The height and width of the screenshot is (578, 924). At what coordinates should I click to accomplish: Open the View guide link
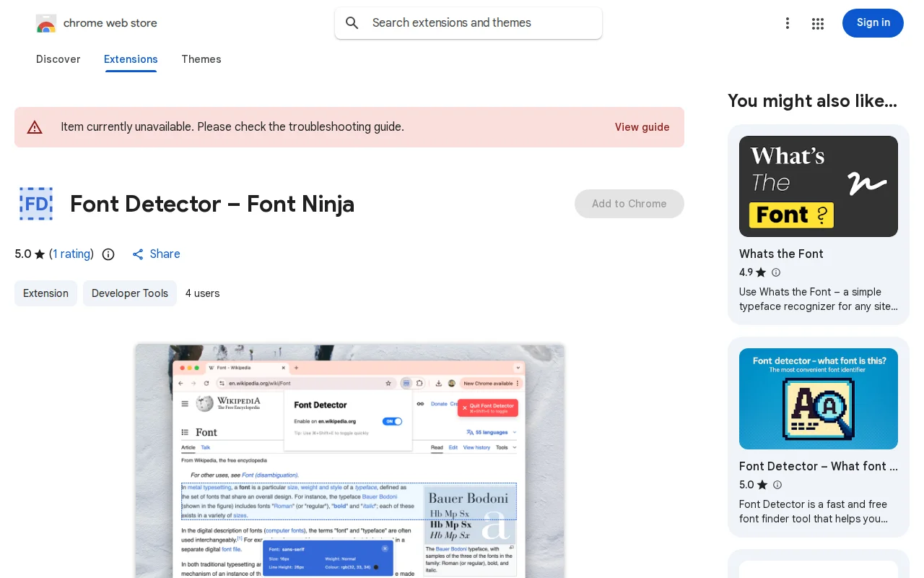pyautogui.click(x=642, y=127)
